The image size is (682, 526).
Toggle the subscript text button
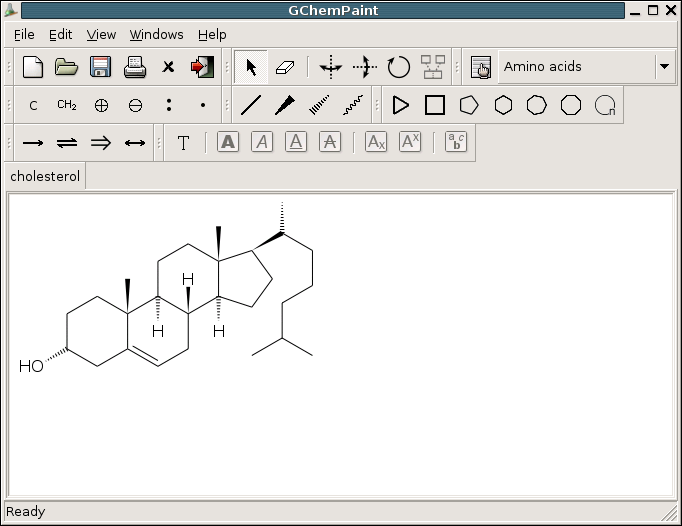click(376, 143)
